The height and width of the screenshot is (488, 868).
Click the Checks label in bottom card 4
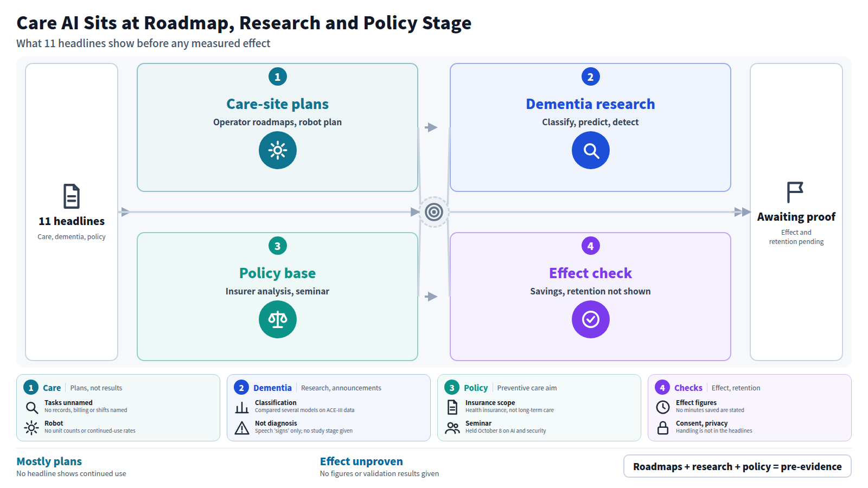688,388
